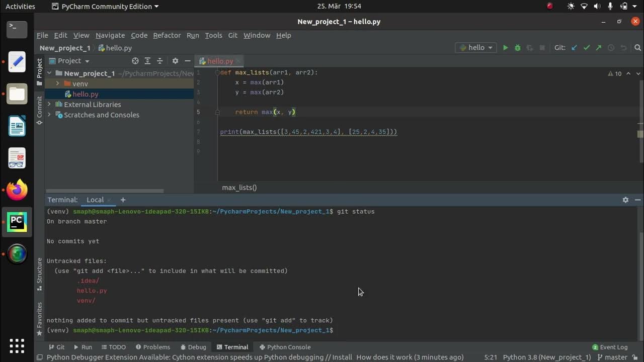
Task: Open the Project view selector dropdown
Action: pyautogui.click(x=73, y=61)
